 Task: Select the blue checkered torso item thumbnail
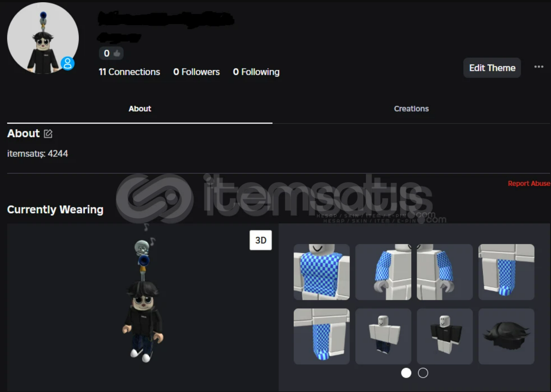[x=322, y=272]
